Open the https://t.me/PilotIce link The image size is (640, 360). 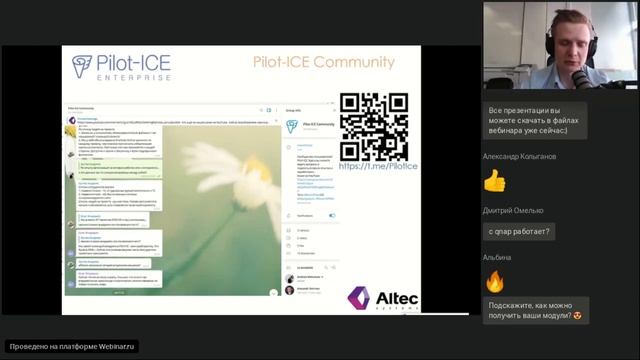378,166
